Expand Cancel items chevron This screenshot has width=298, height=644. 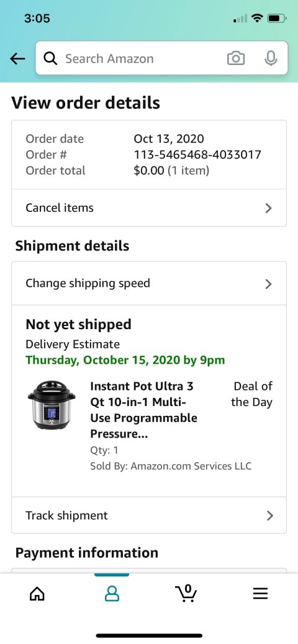pos(269,208)
